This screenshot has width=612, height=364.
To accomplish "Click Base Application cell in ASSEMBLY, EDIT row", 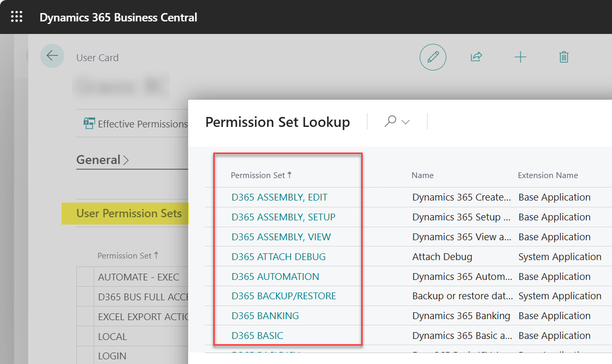I will click(x=554, y=197).
